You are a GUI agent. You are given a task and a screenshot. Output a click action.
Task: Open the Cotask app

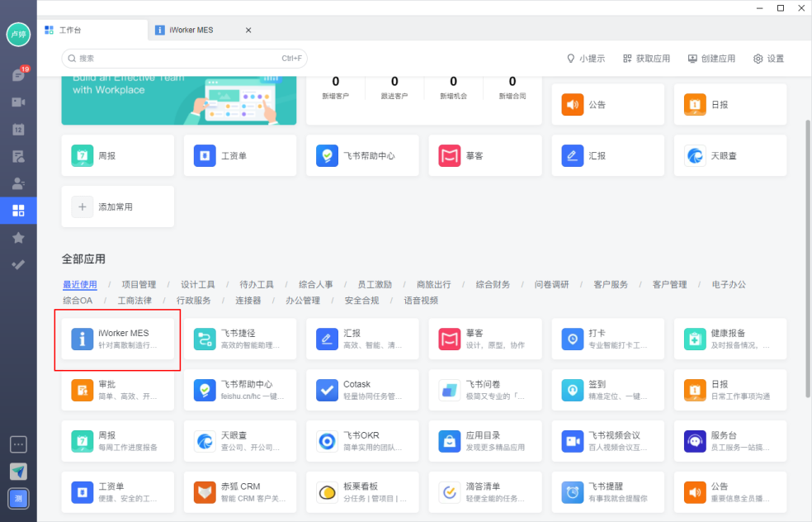coord(362,390)
